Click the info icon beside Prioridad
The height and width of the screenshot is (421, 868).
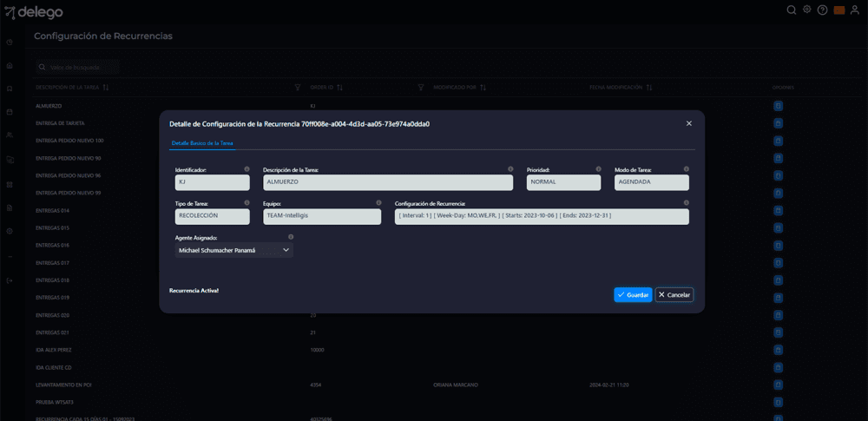click(x=597, y=169)
